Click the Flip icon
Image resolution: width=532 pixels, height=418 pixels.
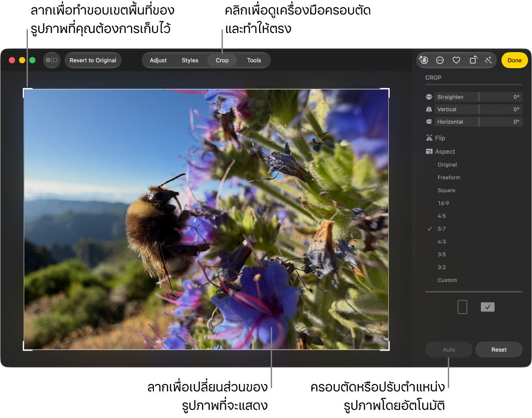click(429, 138)
